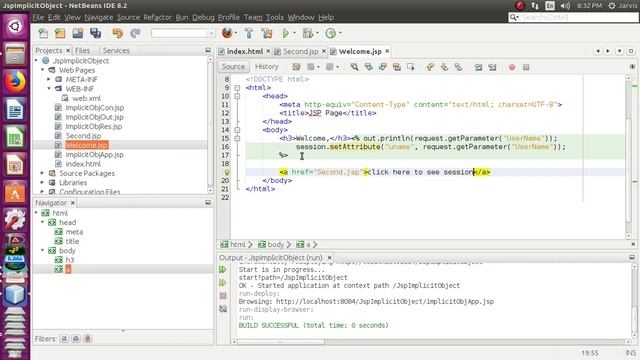Click the New Project toolbar icon
The width and height of the screenshot is (640, 360).
pyautogui.click(x=60, y=33)
